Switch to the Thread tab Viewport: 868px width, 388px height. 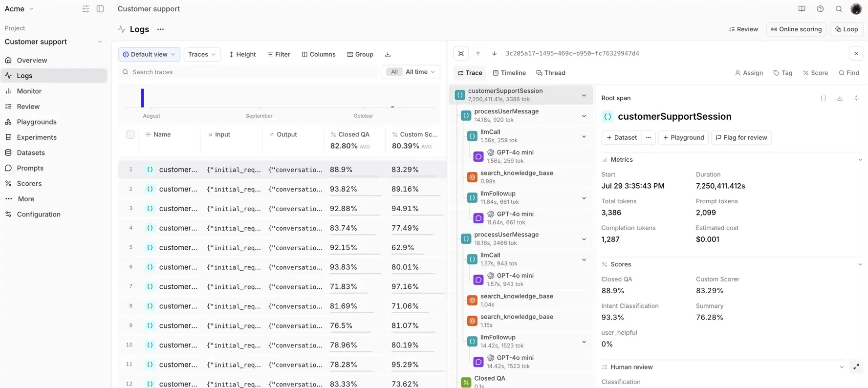[x=551, y=73]
